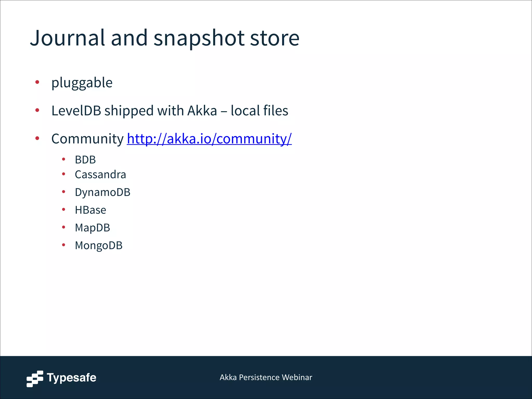Select the 'HBase' list item
The height and width of the screenshot is (399, 532).
[90, 210]
